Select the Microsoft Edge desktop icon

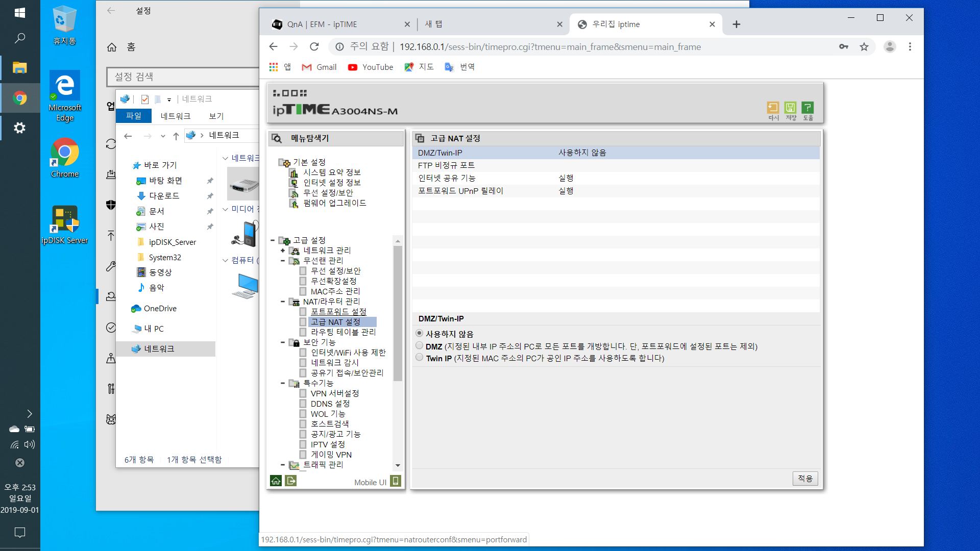65,97
